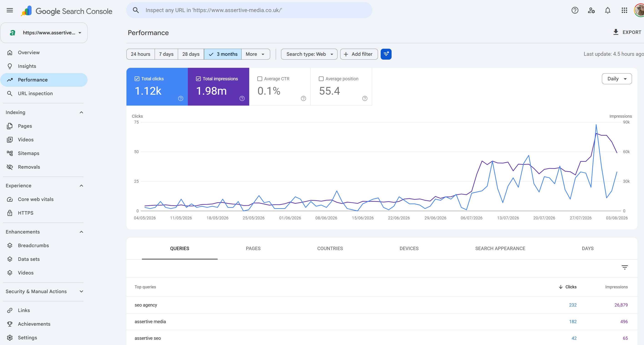Select the 7 days date range

point(166,54)
